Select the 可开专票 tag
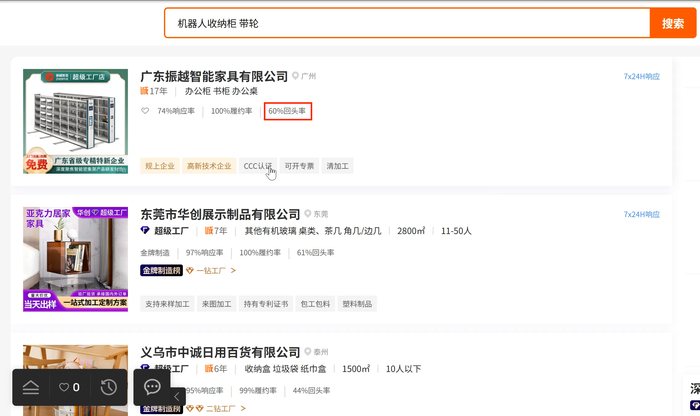The image size is (700, 416). pos(300,166)
